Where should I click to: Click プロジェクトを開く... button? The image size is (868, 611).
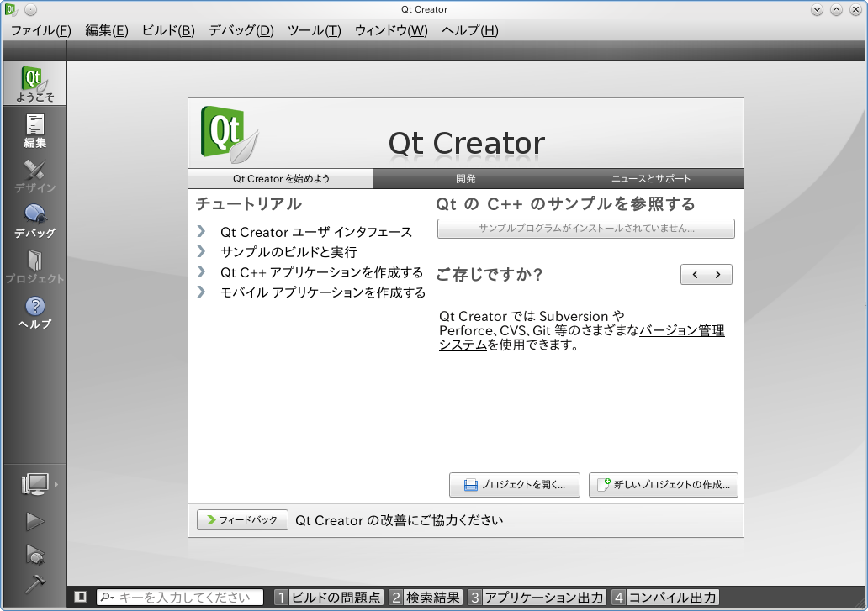tap(514, 485)
